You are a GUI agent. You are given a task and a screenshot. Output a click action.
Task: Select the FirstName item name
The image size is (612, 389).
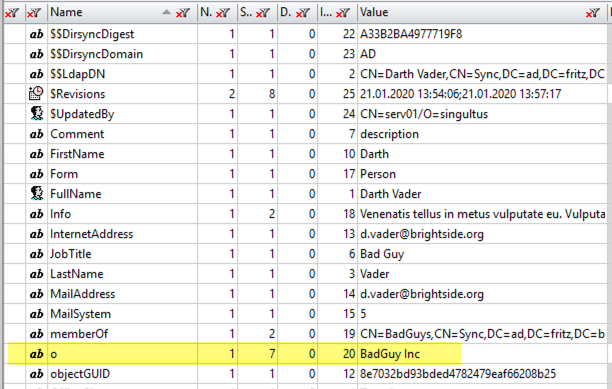point(77,154)
